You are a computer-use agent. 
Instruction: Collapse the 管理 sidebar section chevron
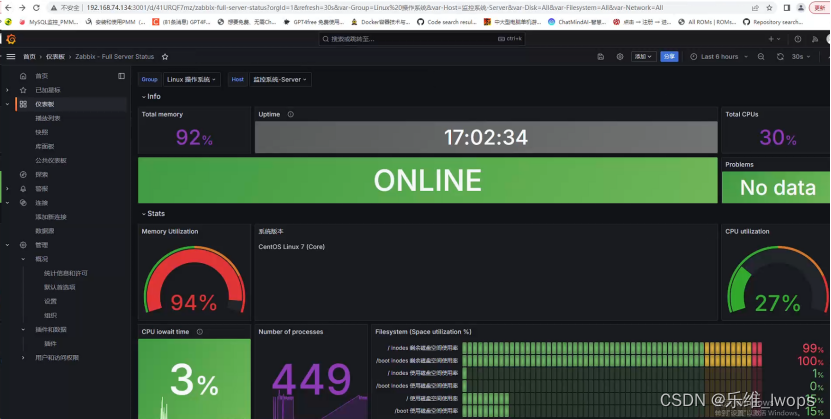tap(7, 245)
